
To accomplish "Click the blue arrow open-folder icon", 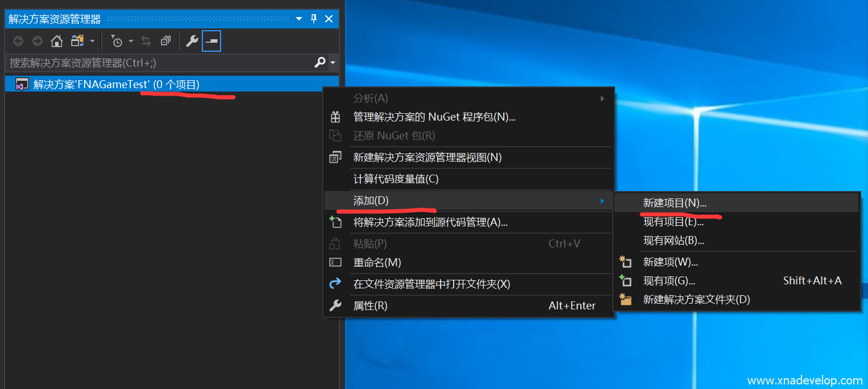I will (x=335, y=284).
